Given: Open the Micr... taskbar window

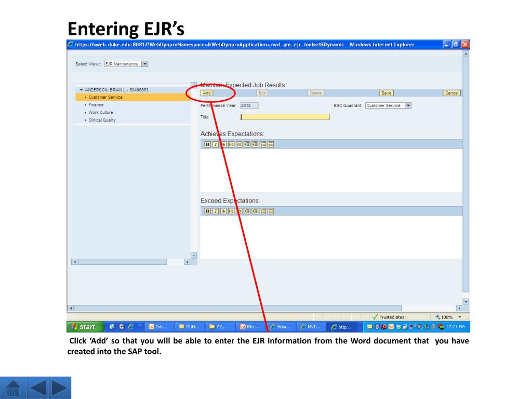Looking at the screenshot, I should 250,327.
